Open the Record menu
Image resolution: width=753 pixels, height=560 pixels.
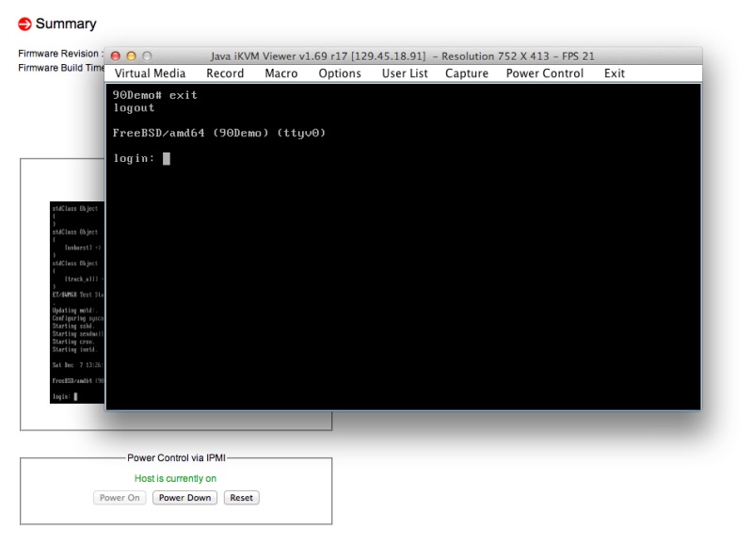(225, 73)
